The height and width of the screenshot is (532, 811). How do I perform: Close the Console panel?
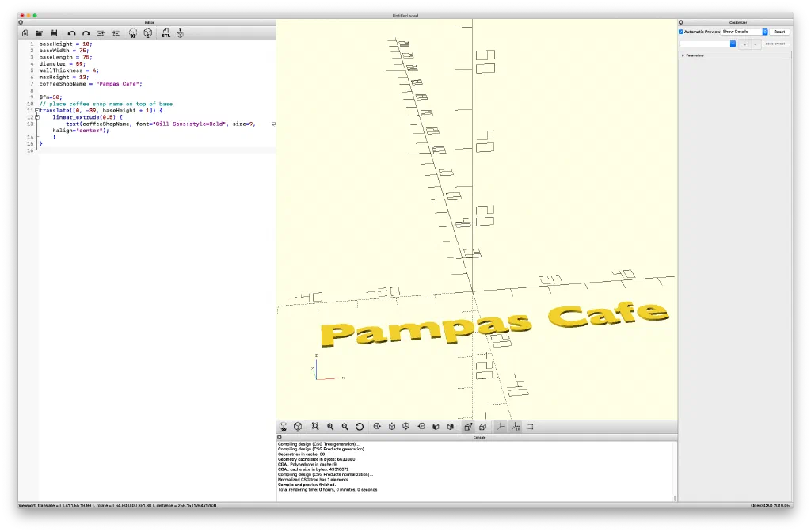(280, 437)
